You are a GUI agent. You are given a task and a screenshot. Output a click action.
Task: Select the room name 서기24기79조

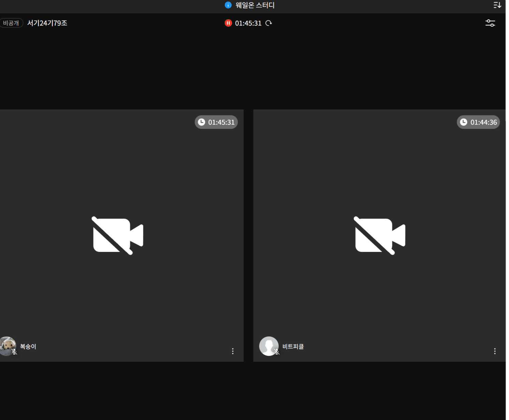47,23
